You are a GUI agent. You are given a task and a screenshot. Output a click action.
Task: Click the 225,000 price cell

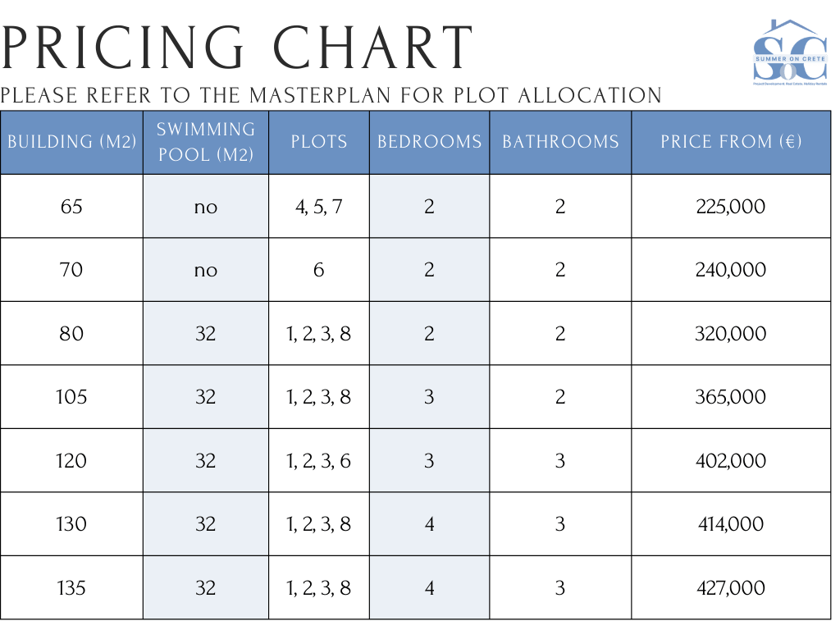point(730,206)
